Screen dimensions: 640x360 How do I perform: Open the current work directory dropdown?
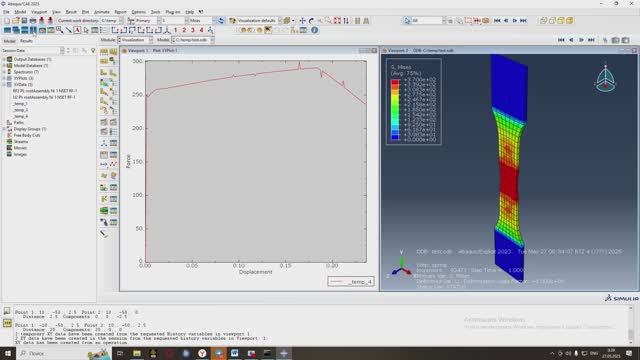coord(111,20)
